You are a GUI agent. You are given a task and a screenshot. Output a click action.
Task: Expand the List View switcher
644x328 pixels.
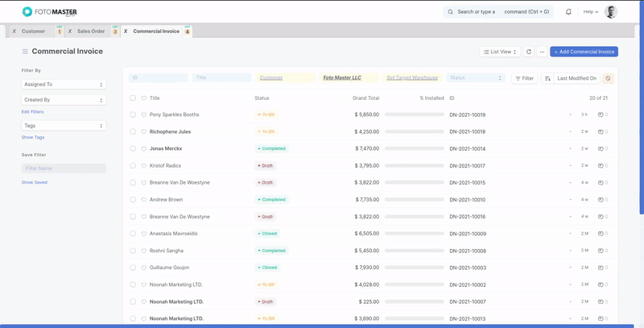coord(500,52)
